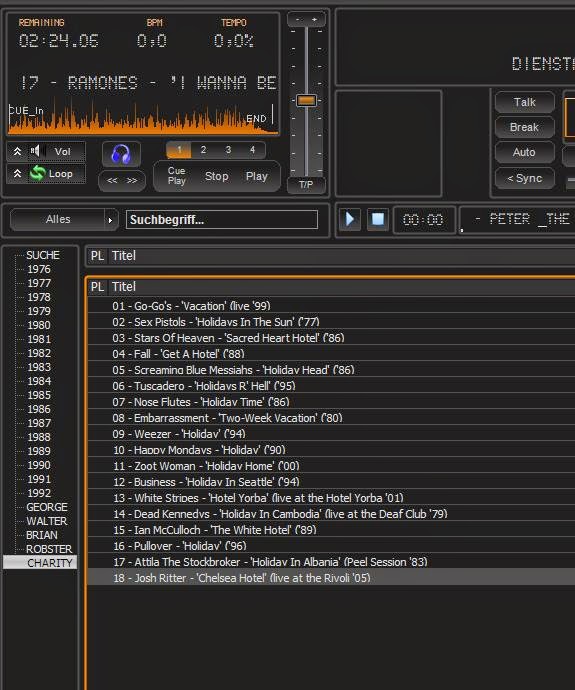This screenshot has height=690, width=575.
Task: Expand the Loop panel with double chevron
Action: pos(17,173)
